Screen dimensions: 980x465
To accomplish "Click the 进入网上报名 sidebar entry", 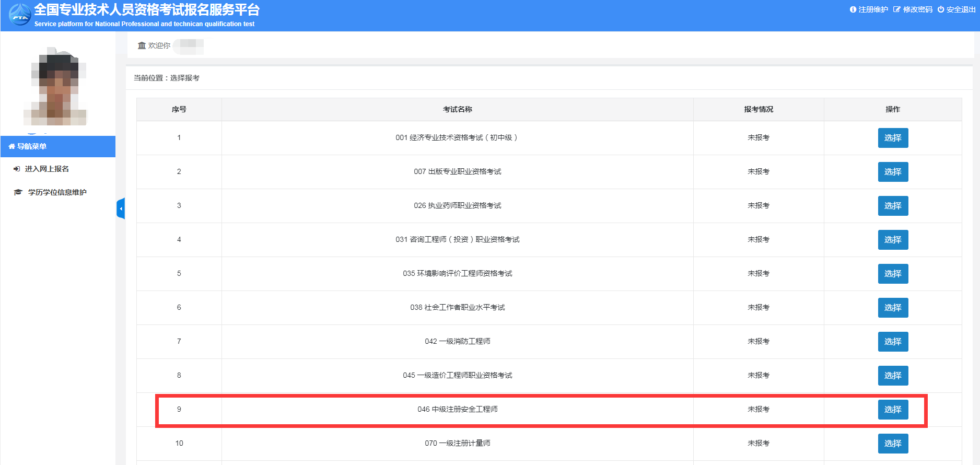I will pos(46,169).
